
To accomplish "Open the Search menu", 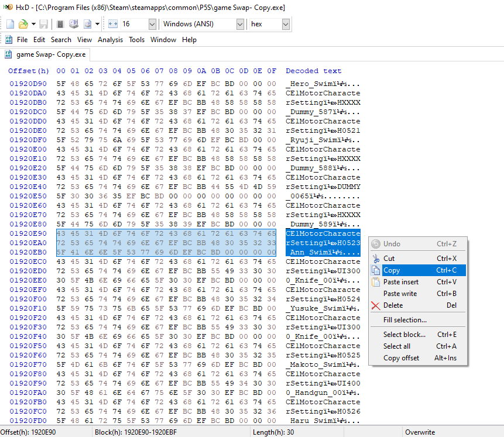I will tap(61, 40).
